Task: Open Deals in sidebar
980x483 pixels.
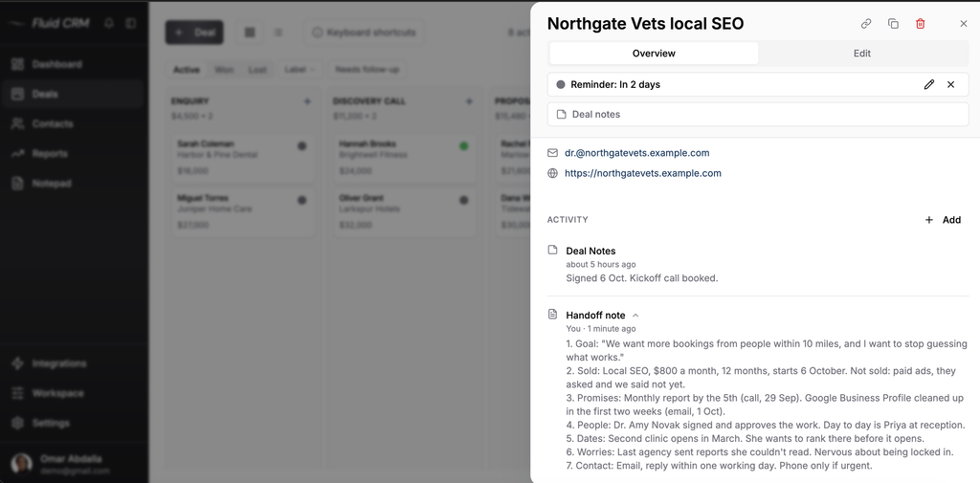Action: click(74, 95)
